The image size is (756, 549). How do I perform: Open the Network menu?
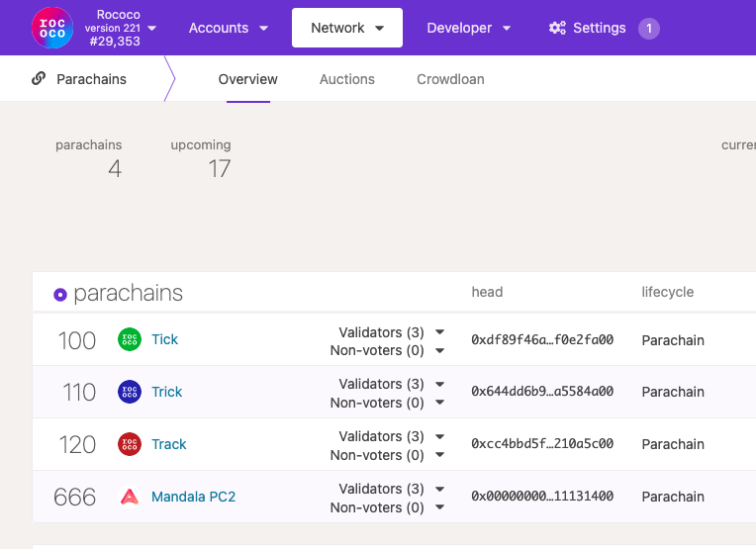coord(347,28)
